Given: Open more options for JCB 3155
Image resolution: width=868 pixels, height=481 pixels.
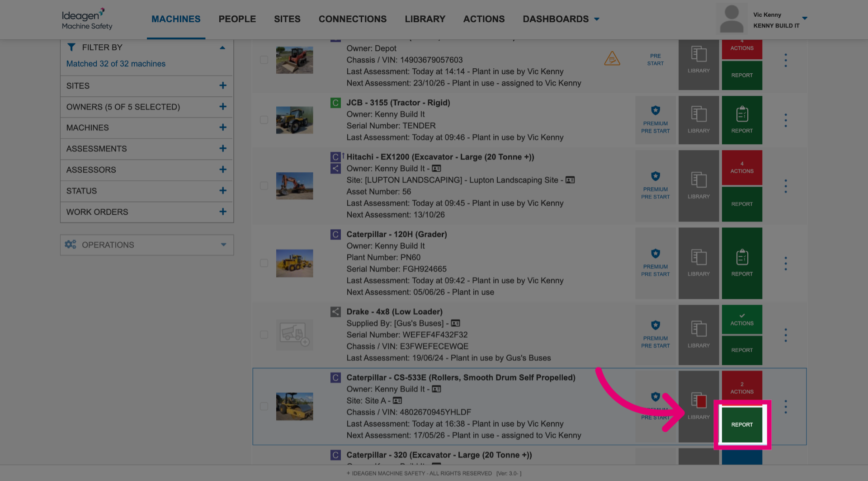Looking at the screenshot, I should pyautogui.click(x=786, y=120).
